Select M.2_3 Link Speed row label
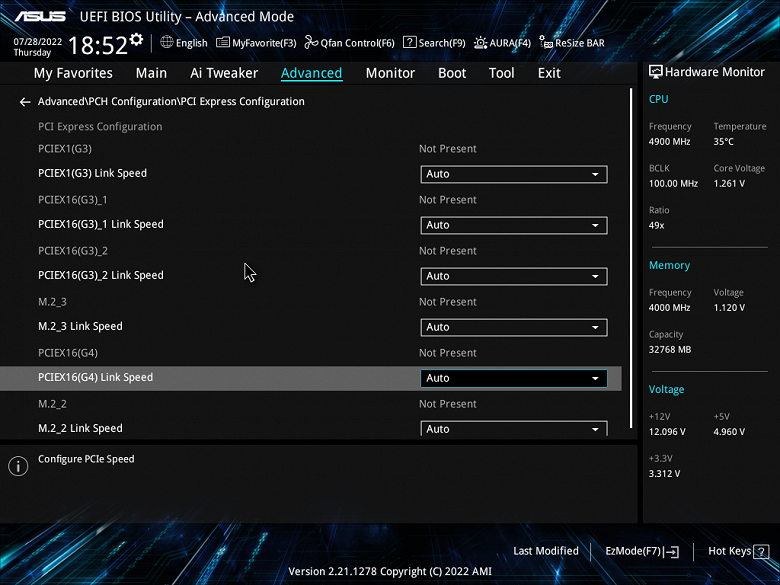Viewport: 780px width, 585px height. (80, 326)
